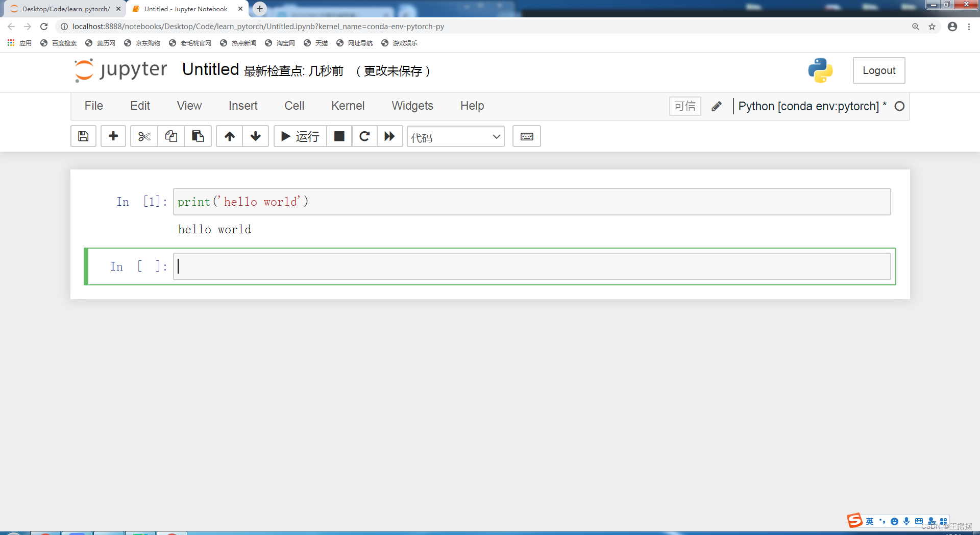Reload the current page

(44, 27)
